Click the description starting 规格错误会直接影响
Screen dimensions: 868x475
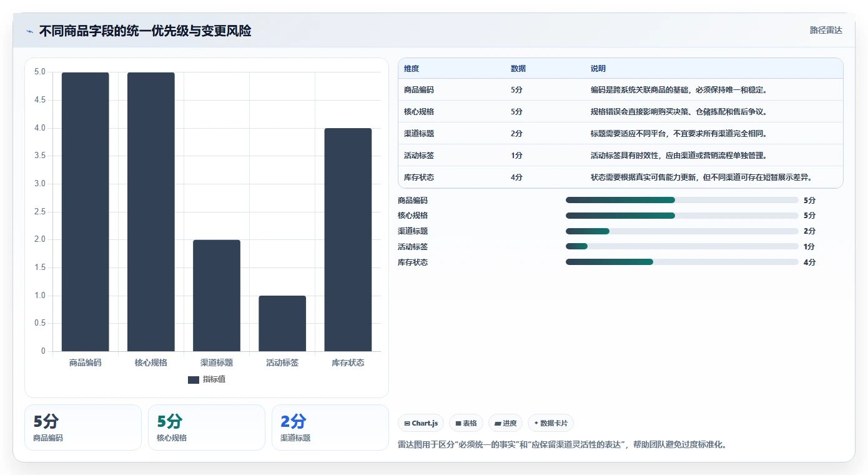[x=679, y=112]
